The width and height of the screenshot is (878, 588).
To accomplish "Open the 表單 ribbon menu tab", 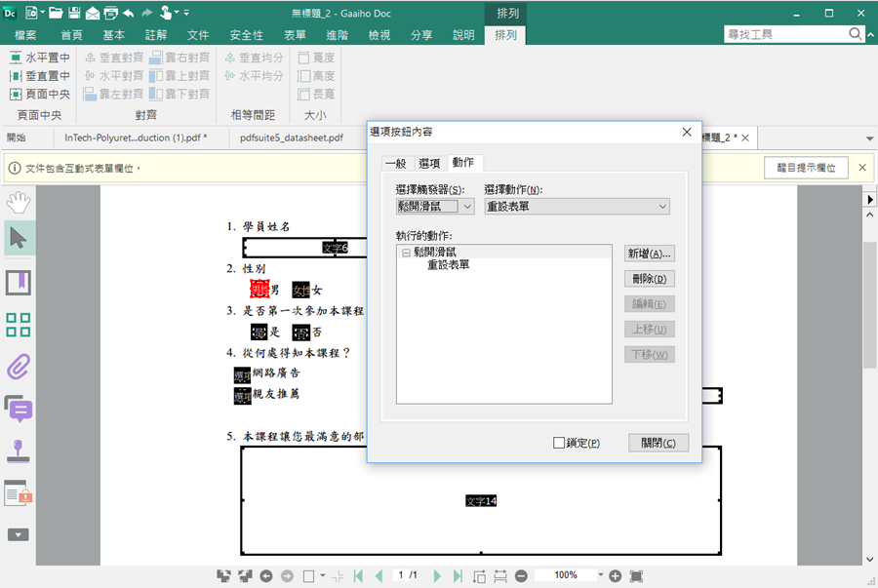I will click(295, 35).
